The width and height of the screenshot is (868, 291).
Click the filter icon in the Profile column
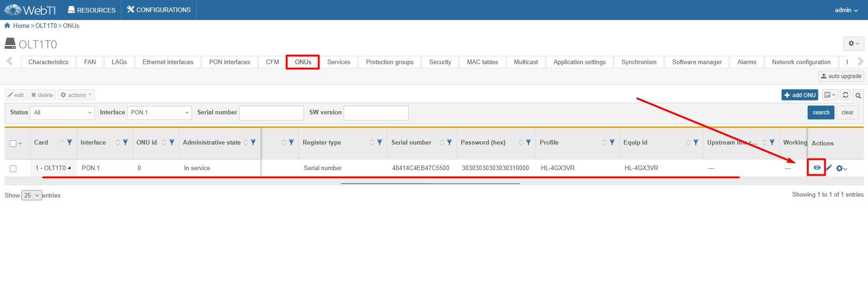tap(612, 143)
